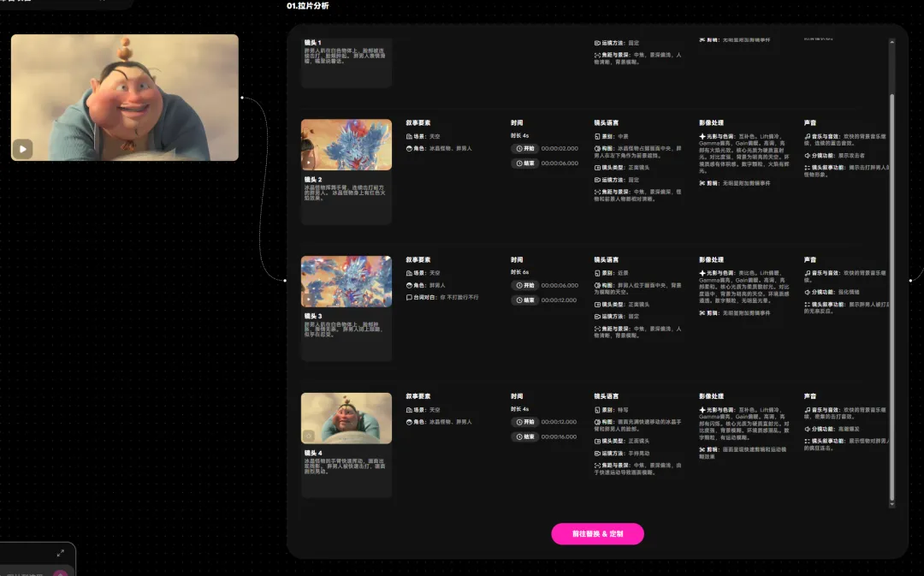The image size is (924, 576).
Task: Click the 光影与色调 sparkle icon in 镜头 2
Action: [x=702, y=137]
